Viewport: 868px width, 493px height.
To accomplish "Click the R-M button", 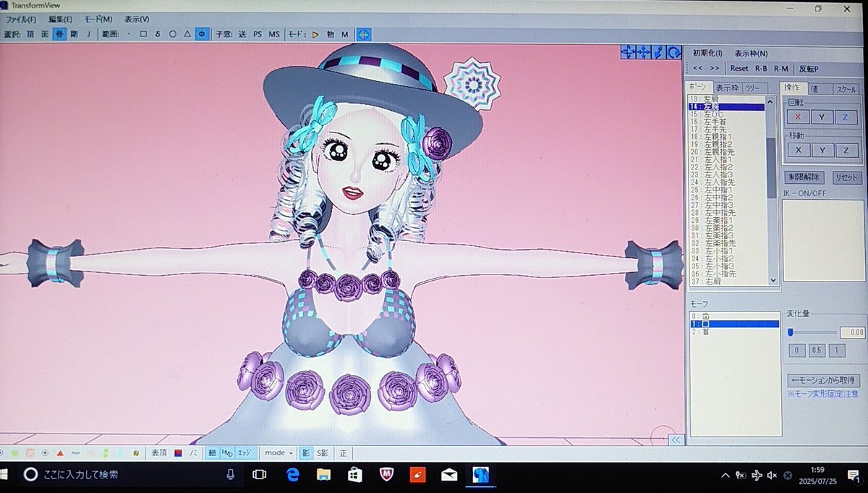I will pos(781,68).
